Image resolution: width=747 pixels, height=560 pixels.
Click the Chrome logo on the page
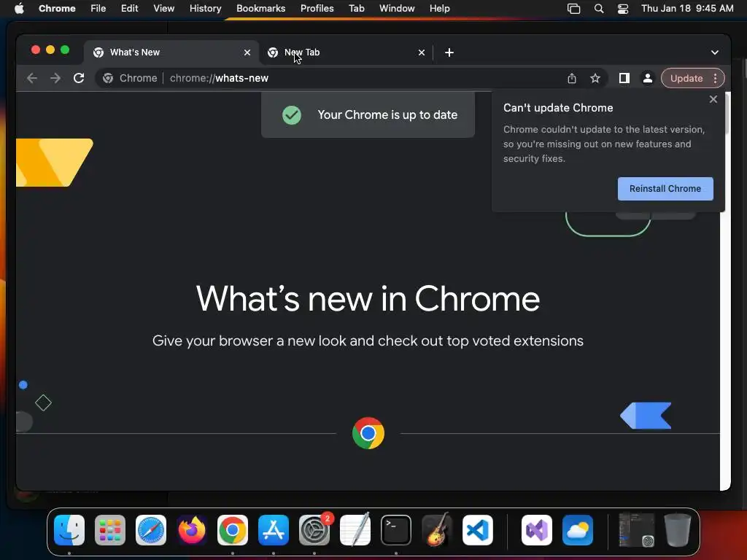tap(368, 433)
